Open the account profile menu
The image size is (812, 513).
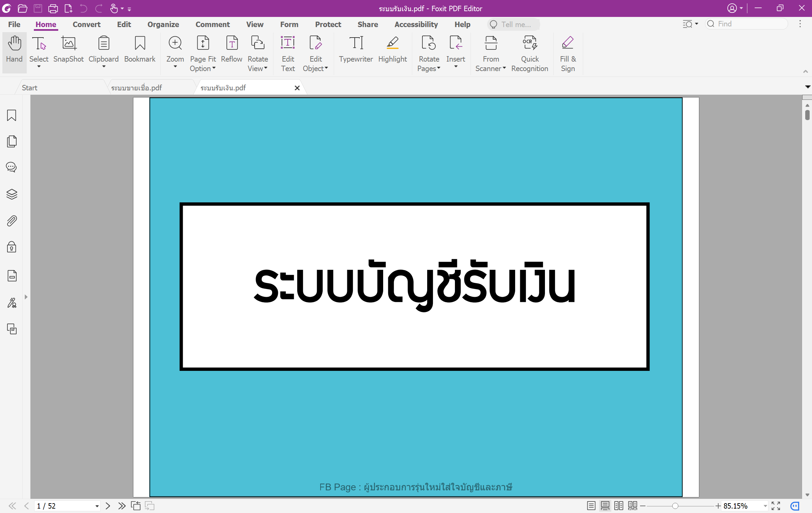pos(735,8)
